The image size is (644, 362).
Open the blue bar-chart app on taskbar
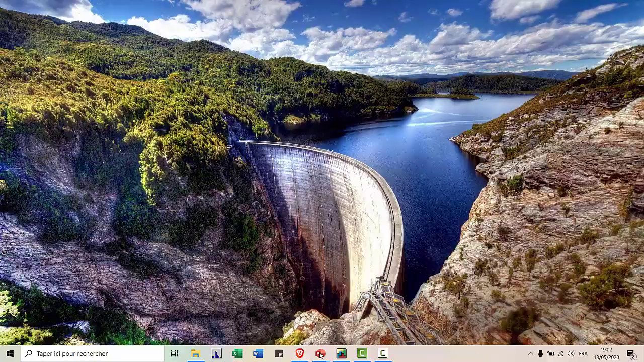[x=216, y=353]
